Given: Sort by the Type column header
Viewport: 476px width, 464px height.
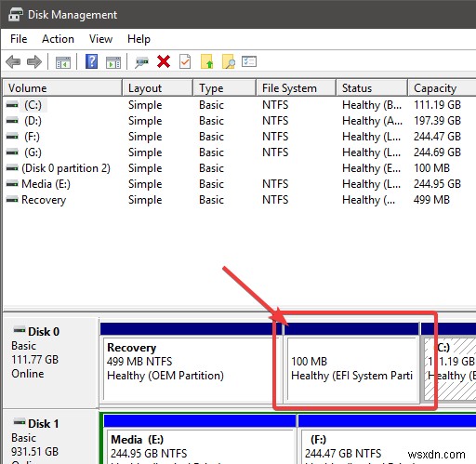Looking at the screenshot, I should [x=225, y=88].
